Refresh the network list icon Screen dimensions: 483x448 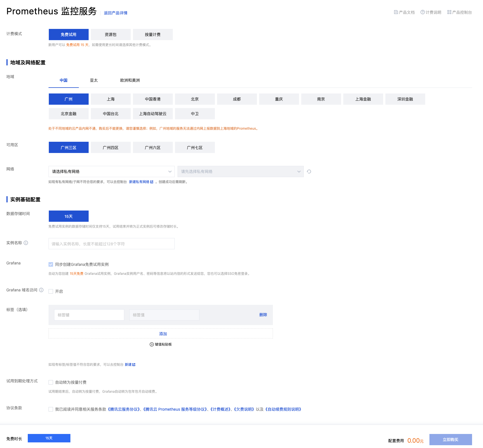tap(309, 172)
